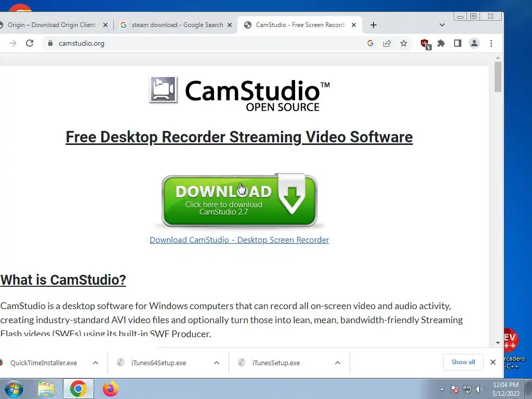Open the uBlock shield extension icon

(x=425, y=44)
